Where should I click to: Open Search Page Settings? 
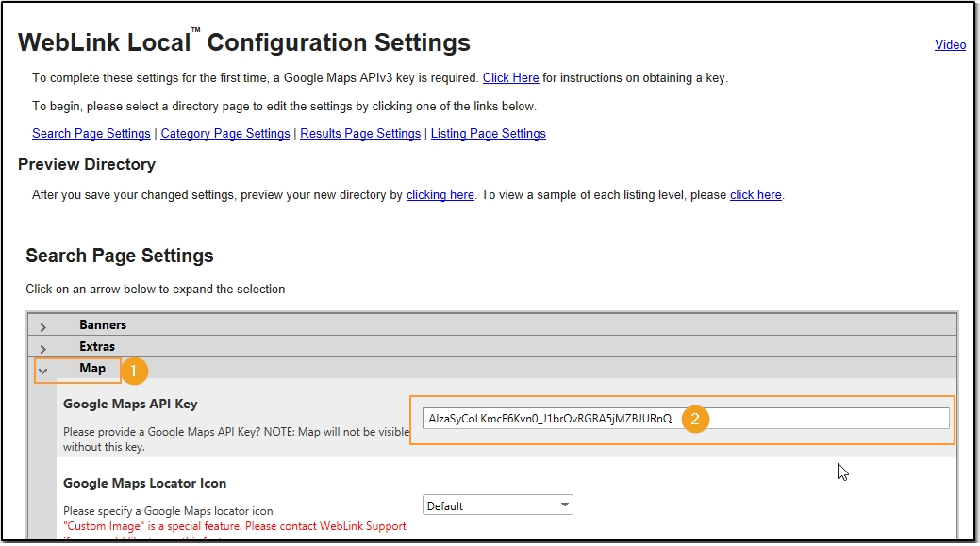click(x=91, y=133)
